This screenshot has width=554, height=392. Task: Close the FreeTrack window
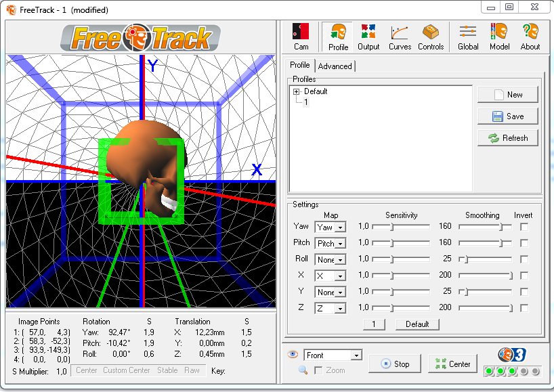point(534,7)
